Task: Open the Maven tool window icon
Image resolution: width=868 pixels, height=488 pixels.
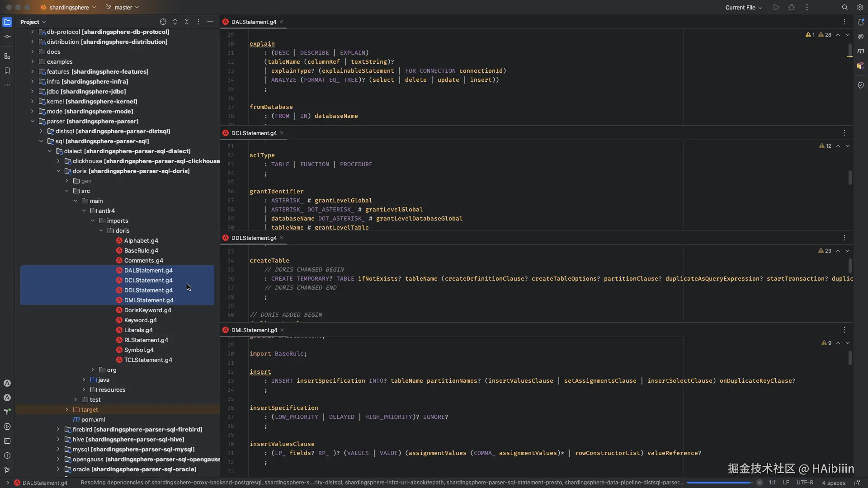Action: point(861,51)
